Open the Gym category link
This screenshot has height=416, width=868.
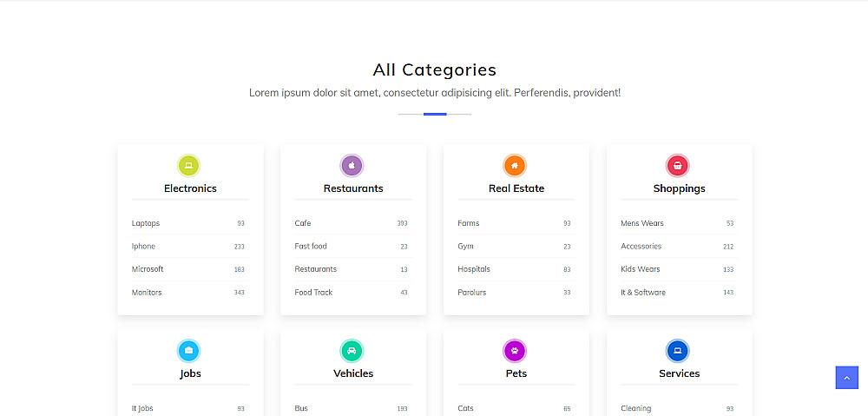point(465,247)
